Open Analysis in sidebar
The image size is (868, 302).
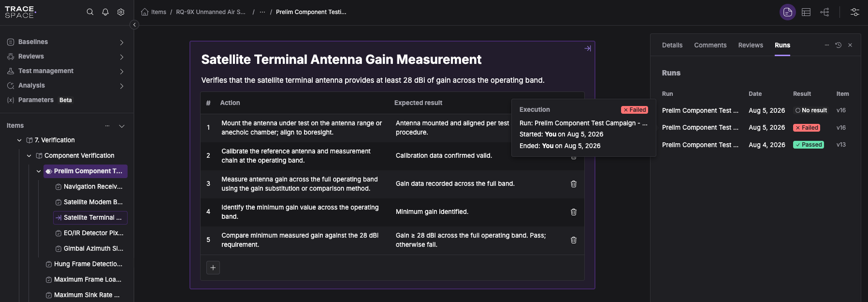(x=31, y=86)
